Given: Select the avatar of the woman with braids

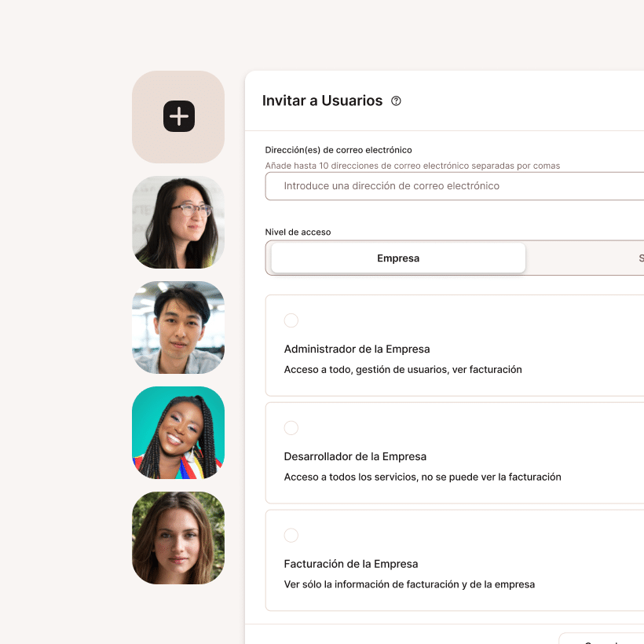Looking at the screenshot, I should 178,433.
